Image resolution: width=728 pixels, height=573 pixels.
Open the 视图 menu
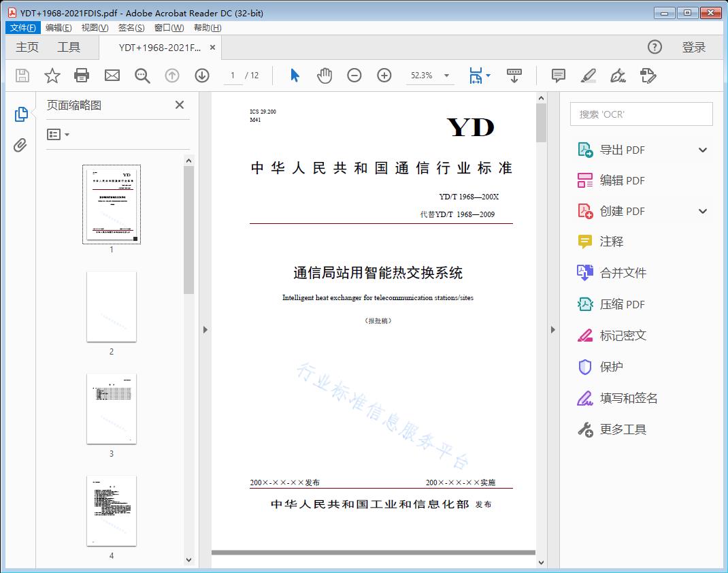(93, 28)
